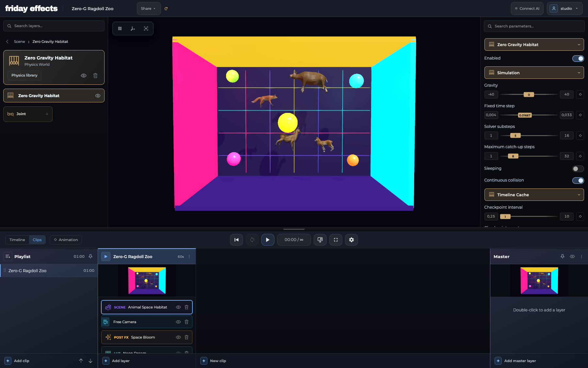Open the Zero-G Ragdoll Zoo clip options menu
588x368 pixels.
pyautogui.click(x=189, y=257)
